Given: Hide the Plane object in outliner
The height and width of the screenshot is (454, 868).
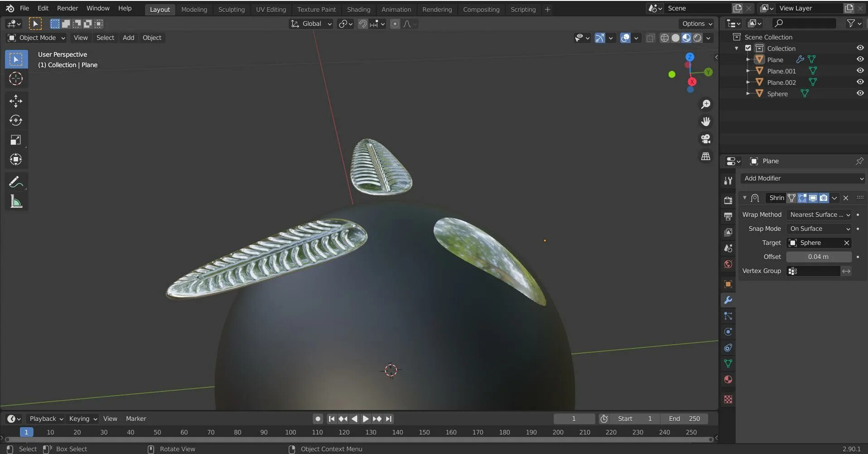Looking at the screenshot, I should point(860,59).
